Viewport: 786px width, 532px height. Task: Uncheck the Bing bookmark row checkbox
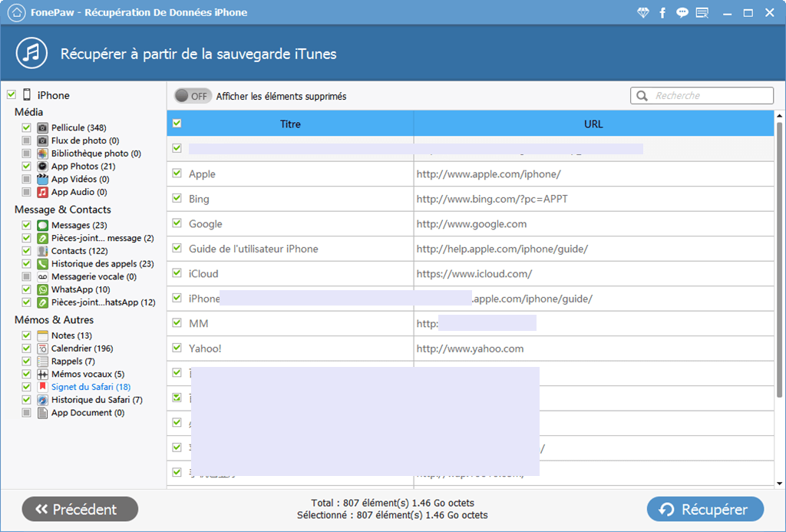pos(177,198)
